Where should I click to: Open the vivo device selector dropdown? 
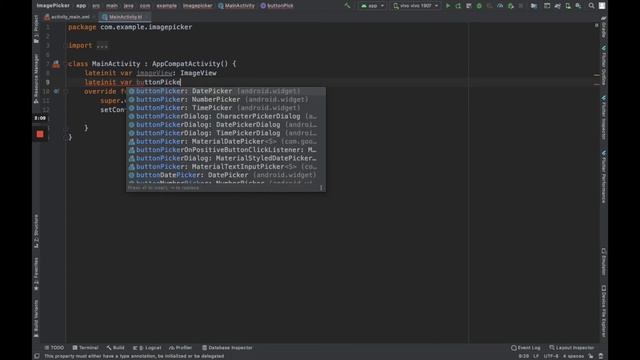tap(416, 6)
